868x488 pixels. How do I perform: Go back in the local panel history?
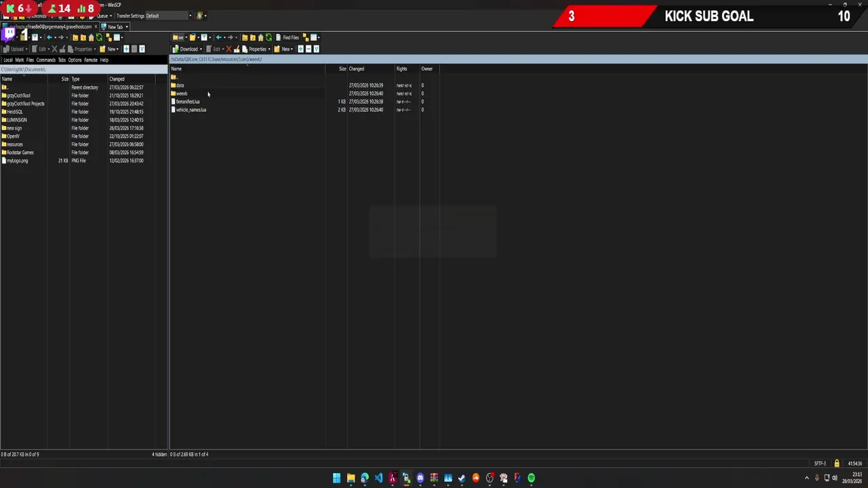pos(50,37)
